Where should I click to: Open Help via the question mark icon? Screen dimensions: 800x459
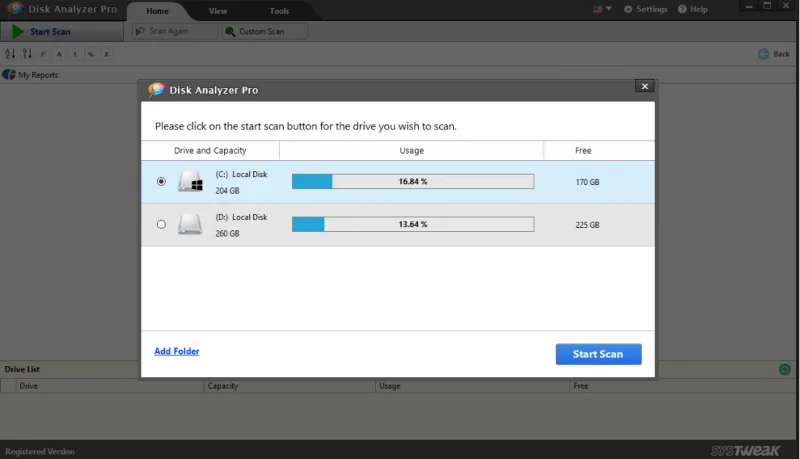[682, 9]
